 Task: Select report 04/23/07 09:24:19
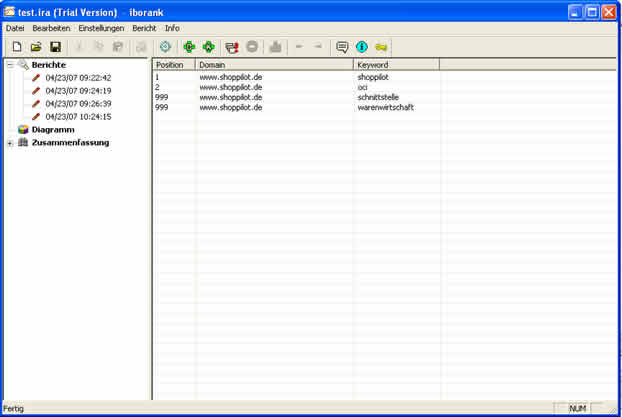pyautogui.click(x=78, y=91)
